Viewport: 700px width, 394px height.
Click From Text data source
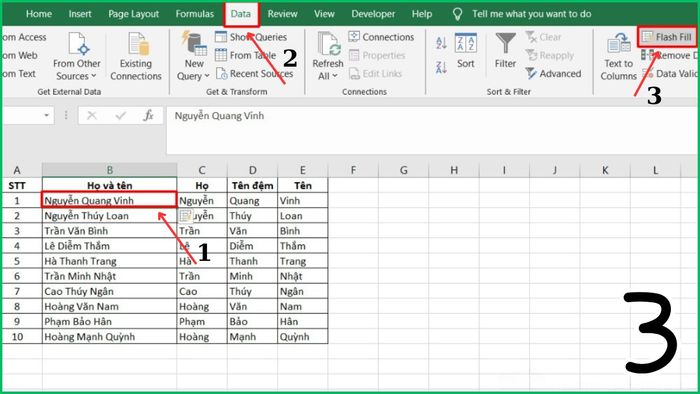tap(19, 74)
